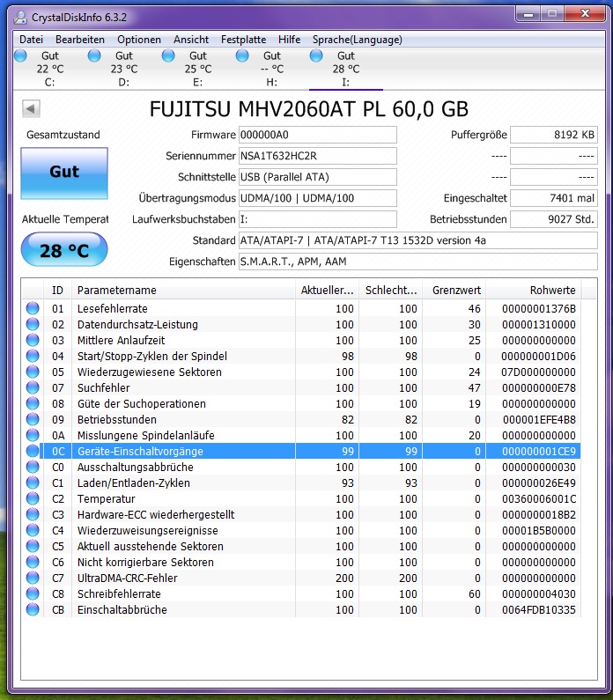Click status orb for Datendurchsatz-Leistung row

pyautogui.click(x=33, y=324)
